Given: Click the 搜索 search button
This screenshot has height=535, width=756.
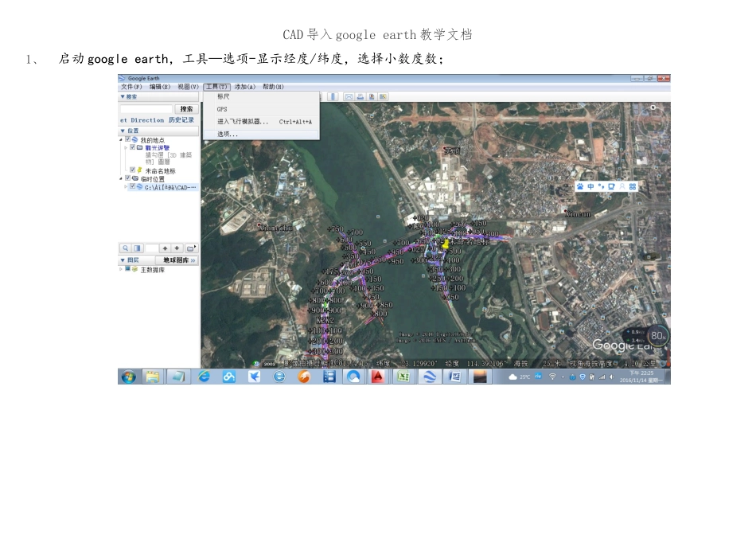Looking at the screenshot, I should (186, 109).
